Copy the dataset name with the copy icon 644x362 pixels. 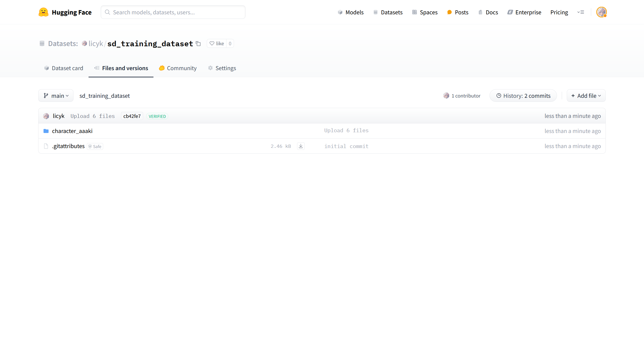tap(198, 43)
